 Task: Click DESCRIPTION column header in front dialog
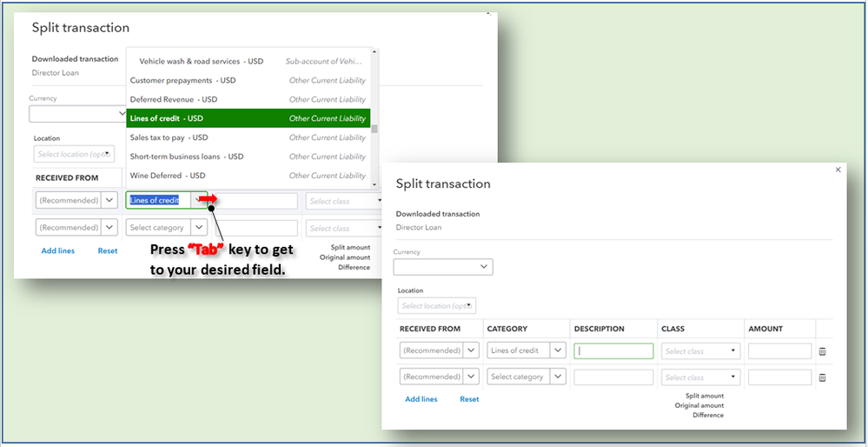599,329
